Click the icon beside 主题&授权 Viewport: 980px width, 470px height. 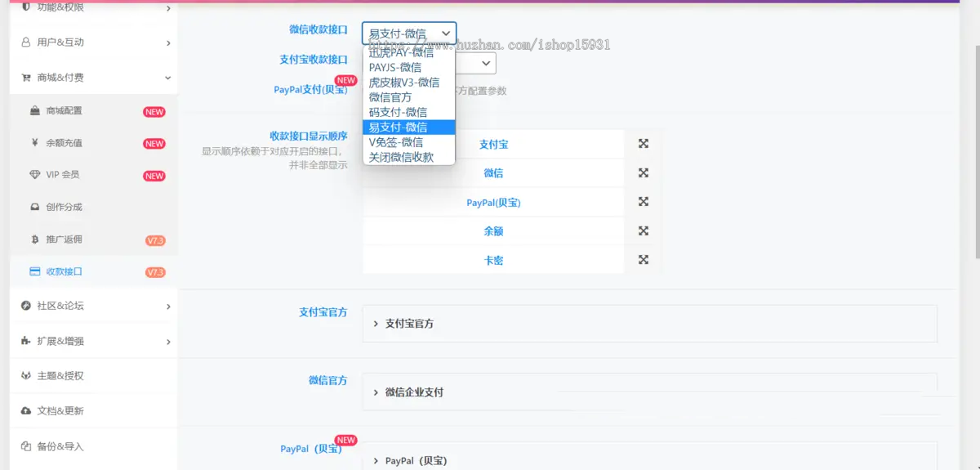(26, 376)
